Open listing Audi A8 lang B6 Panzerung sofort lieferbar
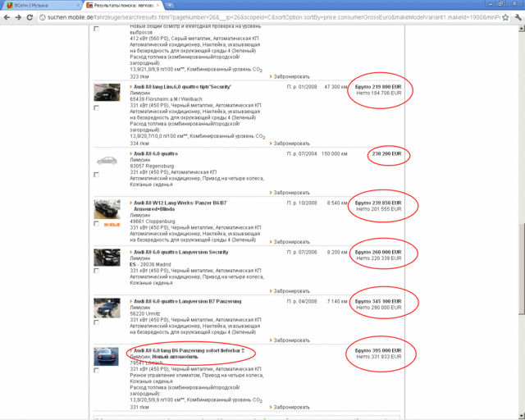Image resolution: width=525 pixels, height=420 pixels. pos(189,350)
